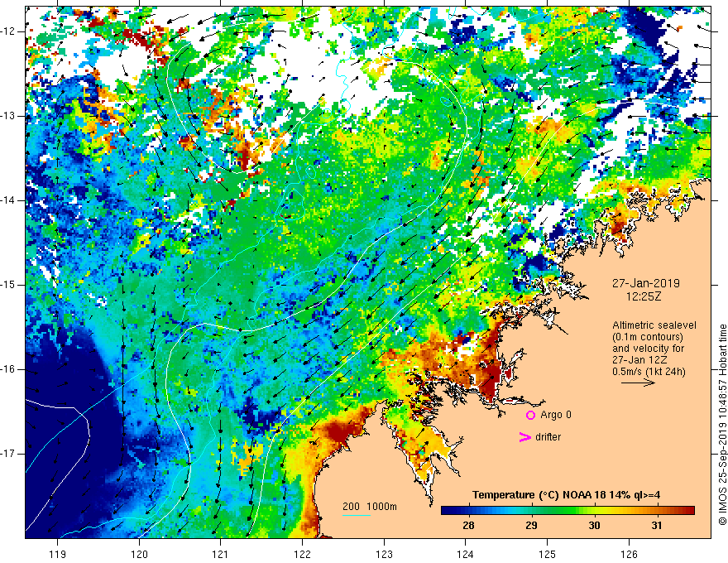The height and width of the screenshot is (563, 728).
Task: Click the 'and velocity for' caption line
Action: point(648,349)
